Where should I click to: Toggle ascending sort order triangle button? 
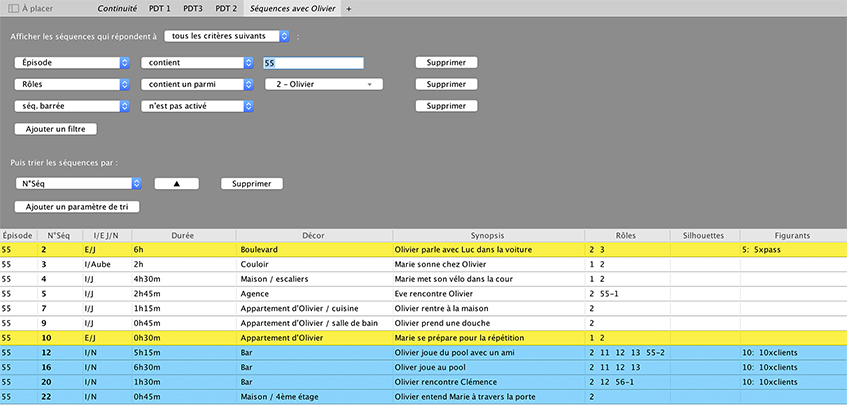point(177,184)
